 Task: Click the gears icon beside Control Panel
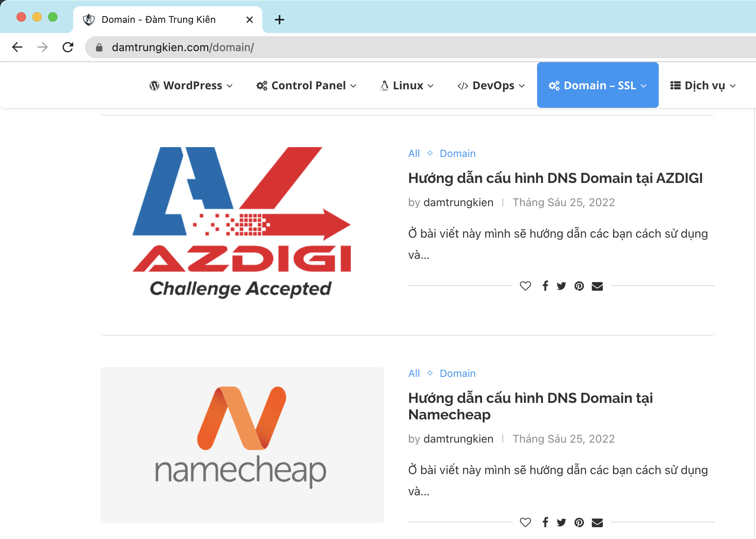(x=262, y=85)
